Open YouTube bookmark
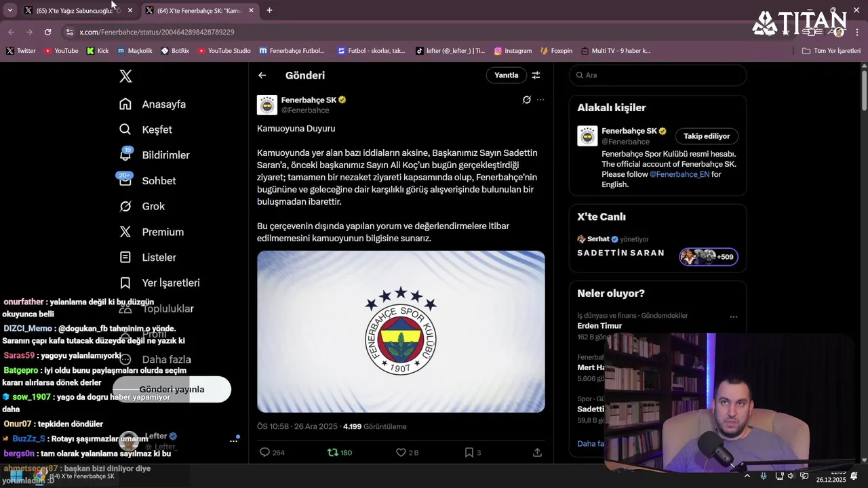 (61, 51)
